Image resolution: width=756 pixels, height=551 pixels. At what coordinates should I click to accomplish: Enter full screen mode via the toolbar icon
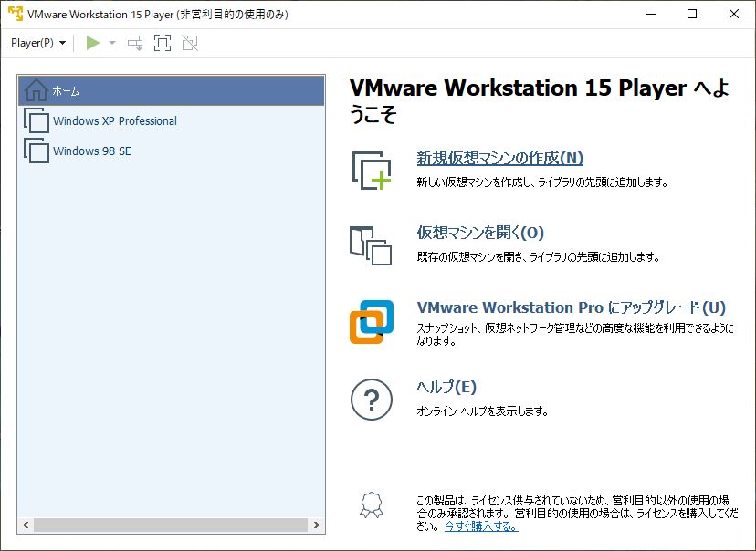pos(162,42)
